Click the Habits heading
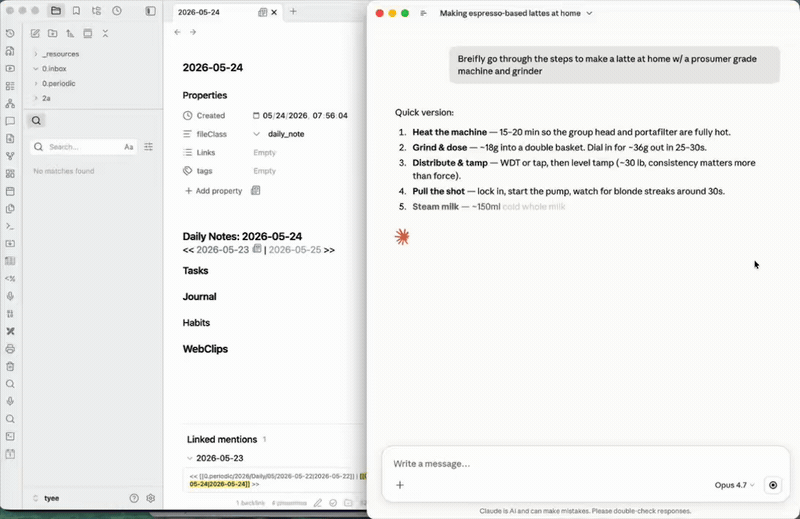 (x=196, y=323)
